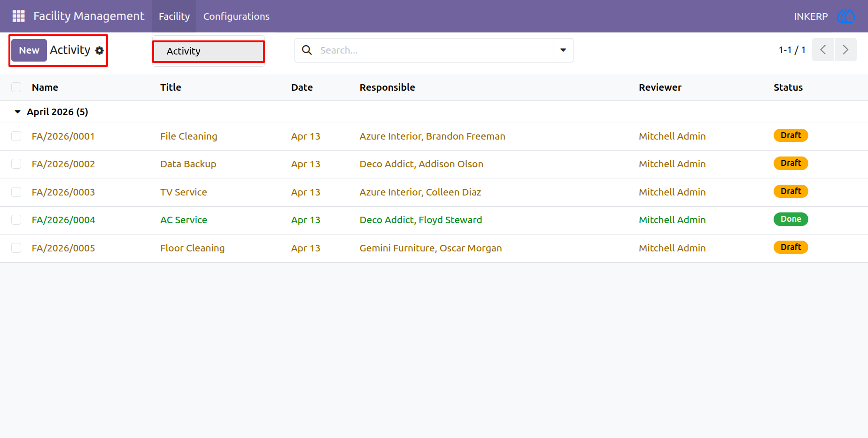Image resolution: width=868 pixels, height=438 pixels.
Task: Click FA/2026/0003 record name
Action: pos(63,192)
